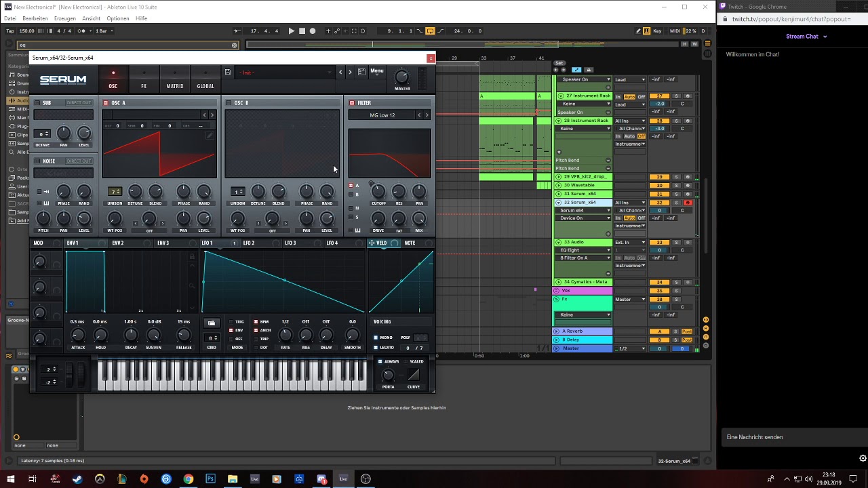Open Master output dropdown on Fx track

(x=630, y=300)
